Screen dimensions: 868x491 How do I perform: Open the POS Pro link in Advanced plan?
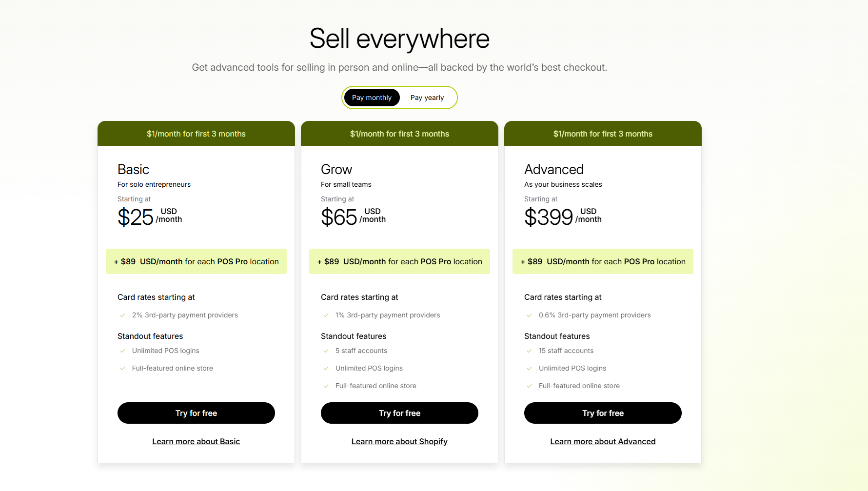click(639, 261)
